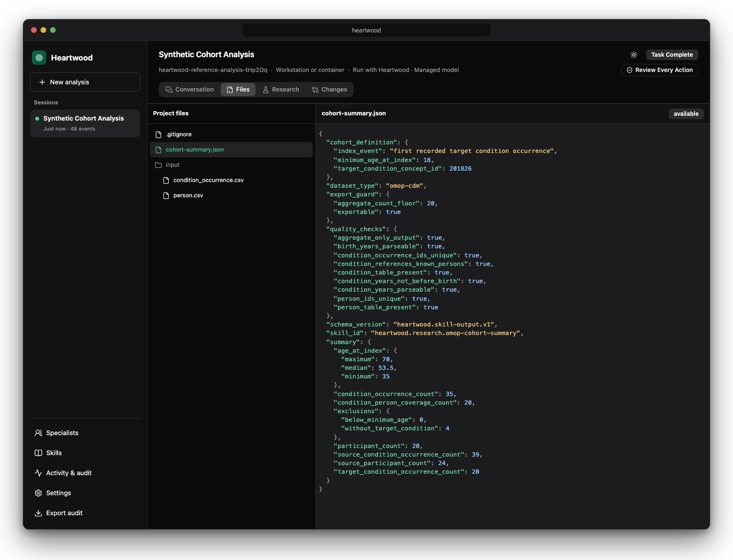The image size is (733, 560).
Task: Click the .gitignore file icon
Action: (x=159, y=134)
